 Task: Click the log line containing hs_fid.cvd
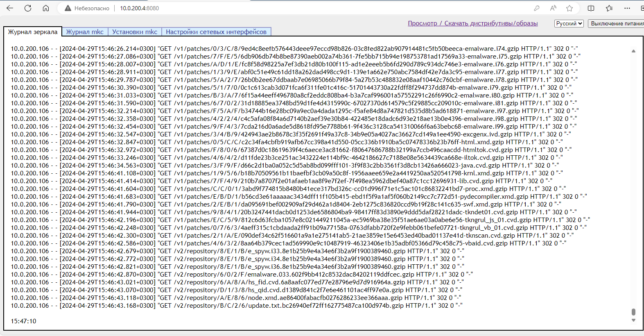(x=237, y=282)
